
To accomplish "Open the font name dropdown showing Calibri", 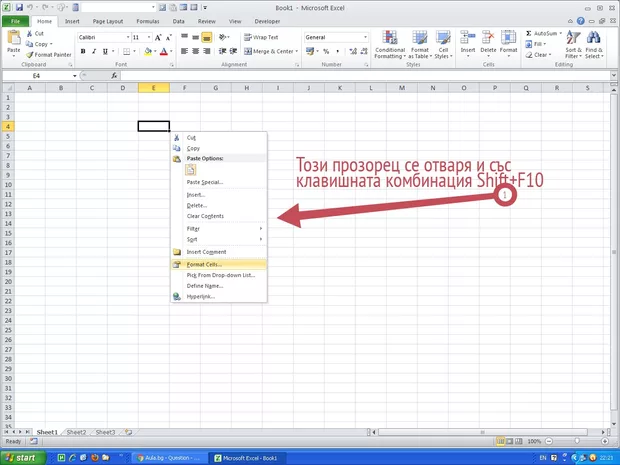I will coord(102,37).
